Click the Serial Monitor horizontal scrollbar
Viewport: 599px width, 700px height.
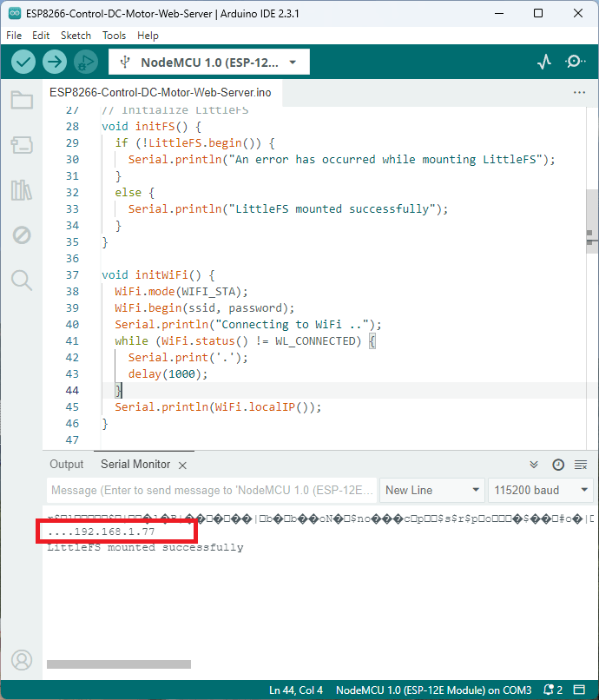click(x=118, y=664)
